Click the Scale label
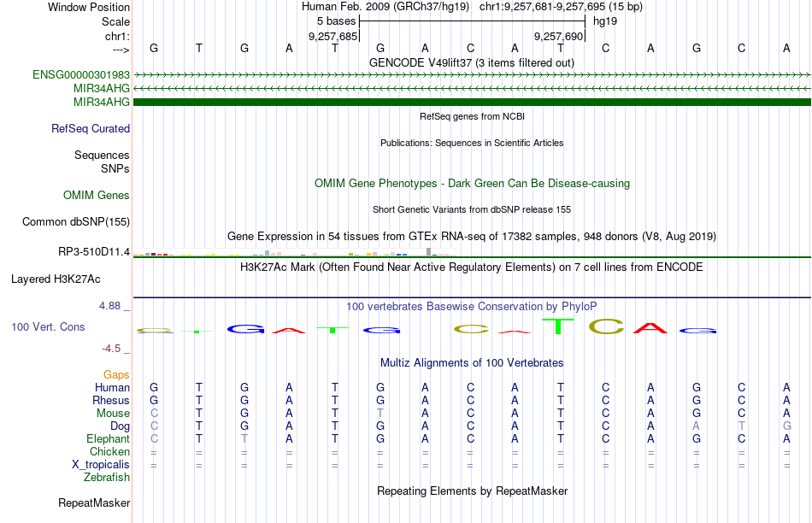The height and width of the screenshot is (523, 812). (116, 21)
